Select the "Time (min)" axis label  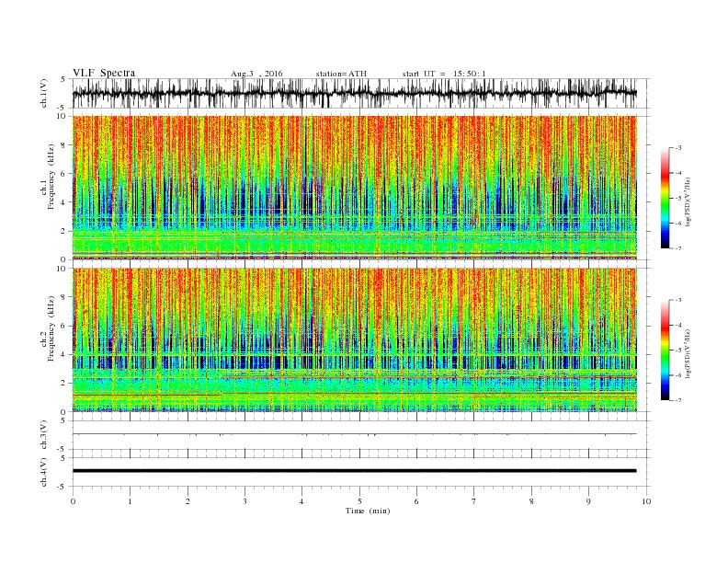(x=368, y=511)
